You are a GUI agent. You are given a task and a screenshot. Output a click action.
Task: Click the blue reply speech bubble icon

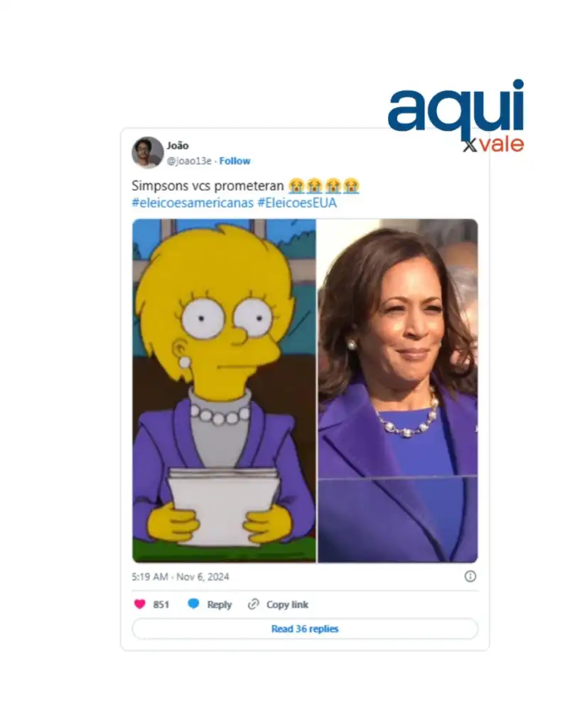pos(193,604)
